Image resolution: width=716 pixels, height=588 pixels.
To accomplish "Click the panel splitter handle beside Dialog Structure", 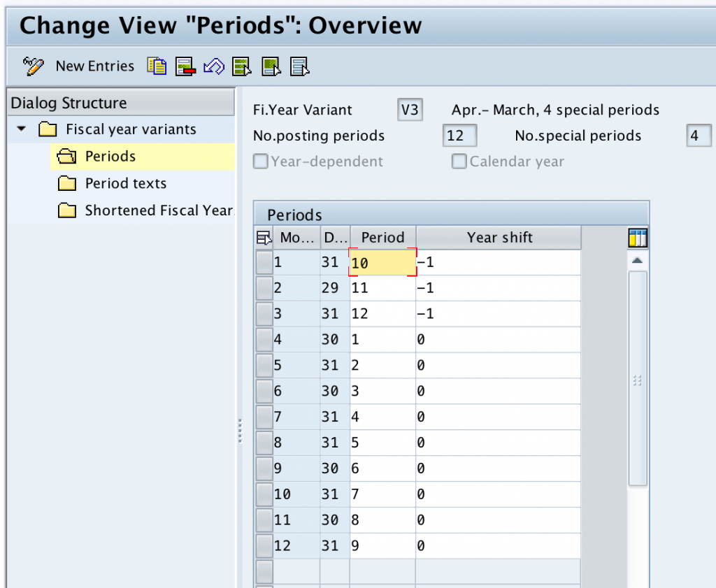I will click(240, 431).
